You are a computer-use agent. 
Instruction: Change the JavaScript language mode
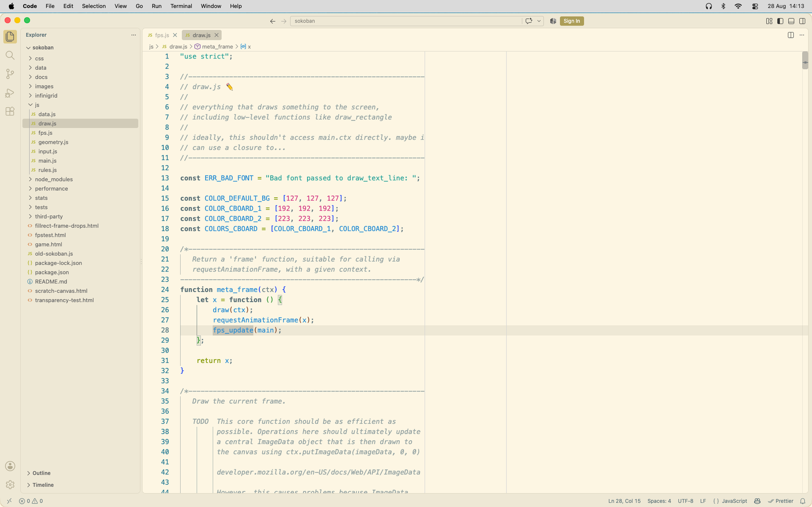(x=734, y=501)
